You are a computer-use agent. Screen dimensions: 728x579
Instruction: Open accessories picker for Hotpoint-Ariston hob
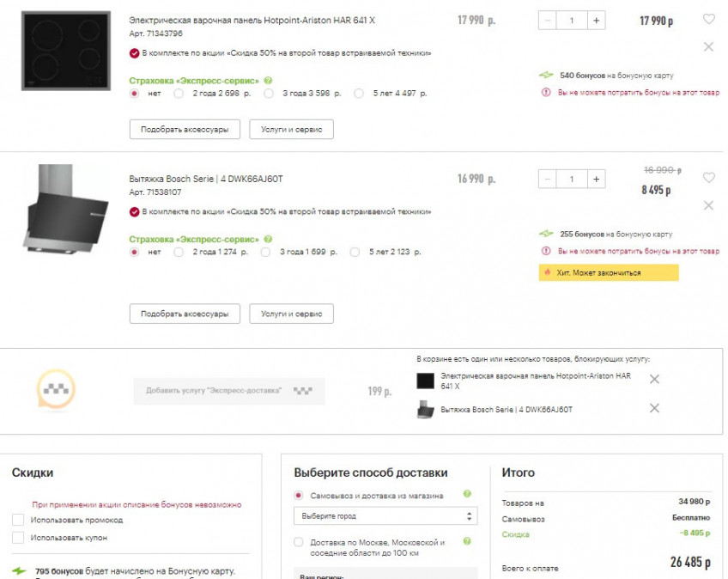coord(185,130)
